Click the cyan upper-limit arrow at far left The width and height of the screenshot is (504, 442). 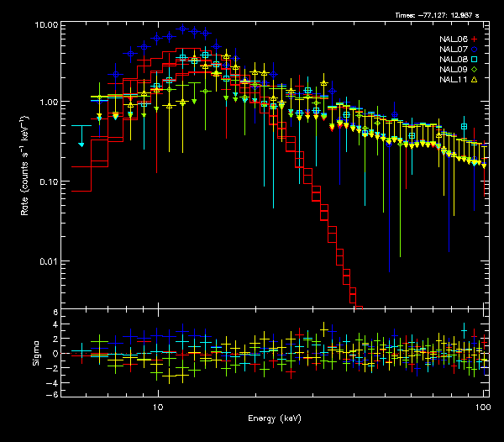(x=81, y=145)
